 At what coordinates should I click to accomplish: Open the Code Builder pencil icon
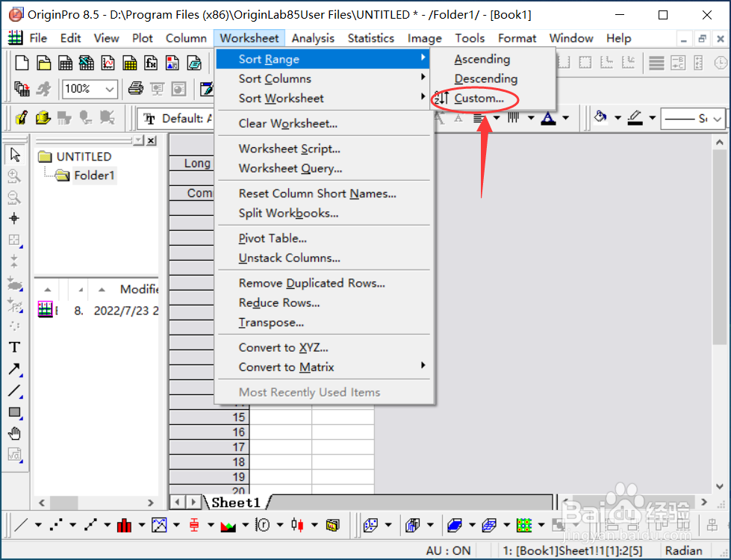pyautogui.click(x=207, y=89)
